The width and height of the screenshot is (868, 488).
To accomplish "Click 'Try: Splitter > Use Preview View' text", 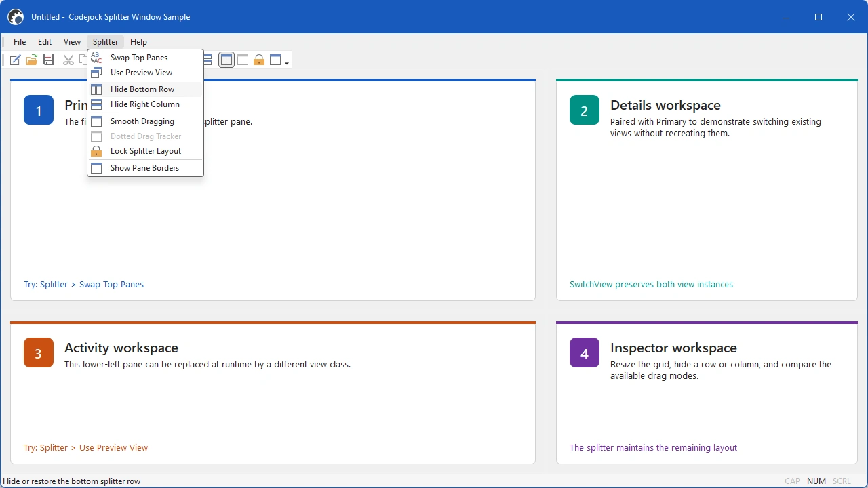I will tap(85, 448).
